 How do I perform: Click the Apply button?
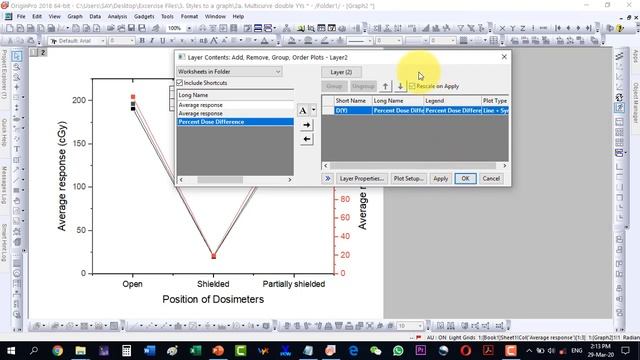pos(440,178)
